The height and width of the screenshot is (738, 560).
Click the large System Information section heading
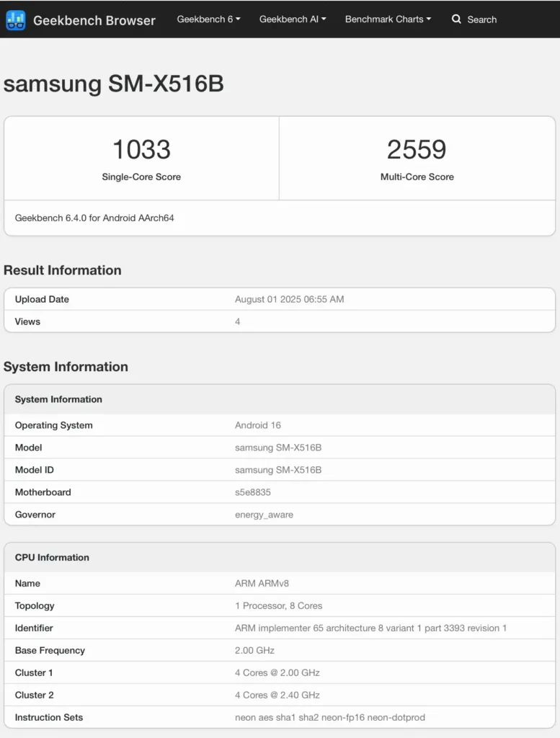[66, 367]
